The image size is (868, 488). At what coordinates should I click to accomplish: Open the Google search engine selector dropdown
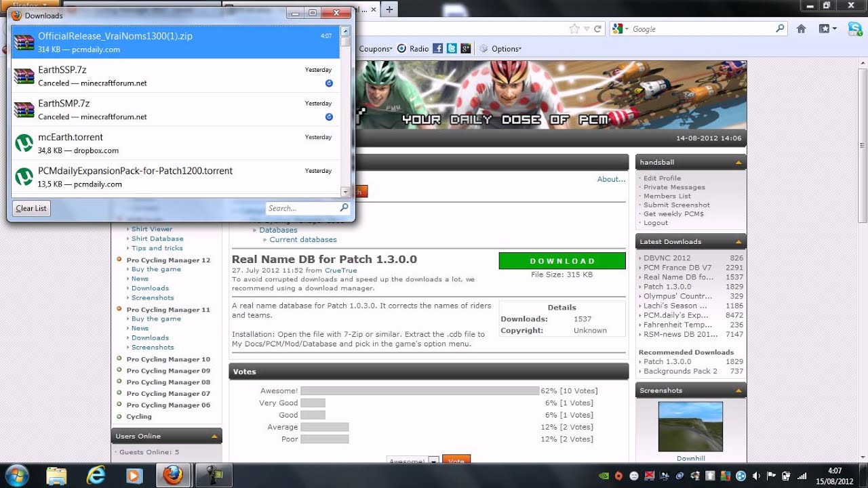click(x=620, y=29)
